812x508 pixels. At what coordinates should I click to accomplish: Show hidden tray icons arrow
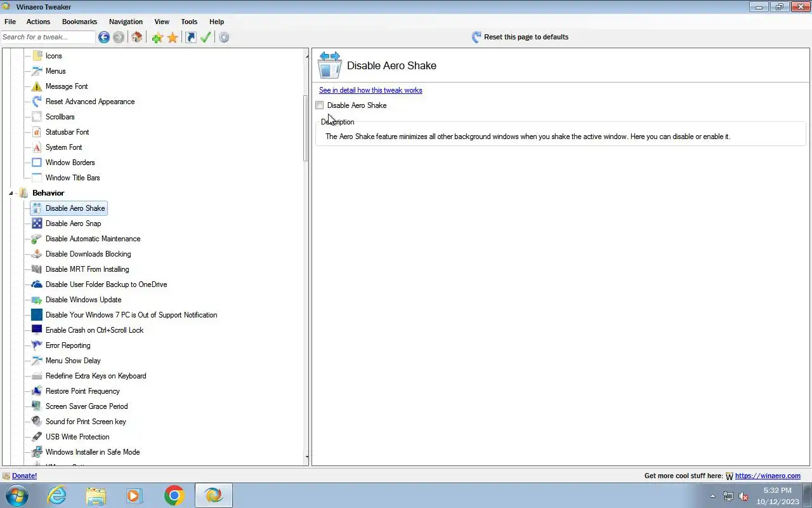coord(712,496)
